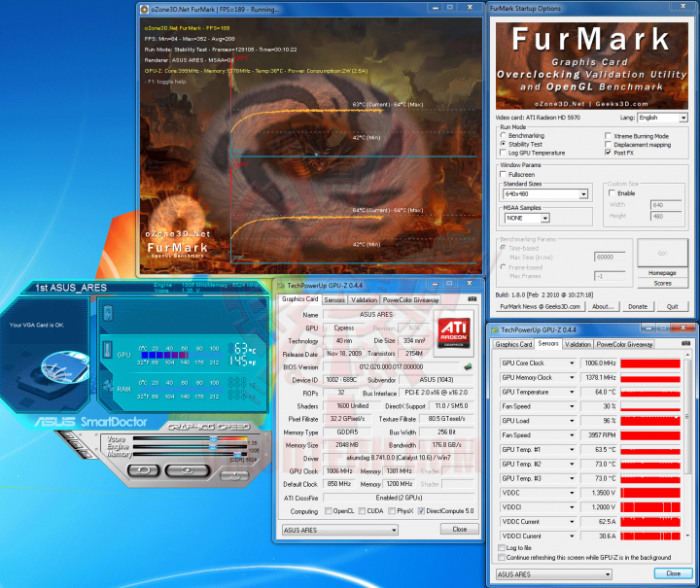Open PowerColor Giveaway tab in GPU-Z Graphics Card window
This screenshot has height=588, width=700.
pyautogui.click(x=410, y=299)
